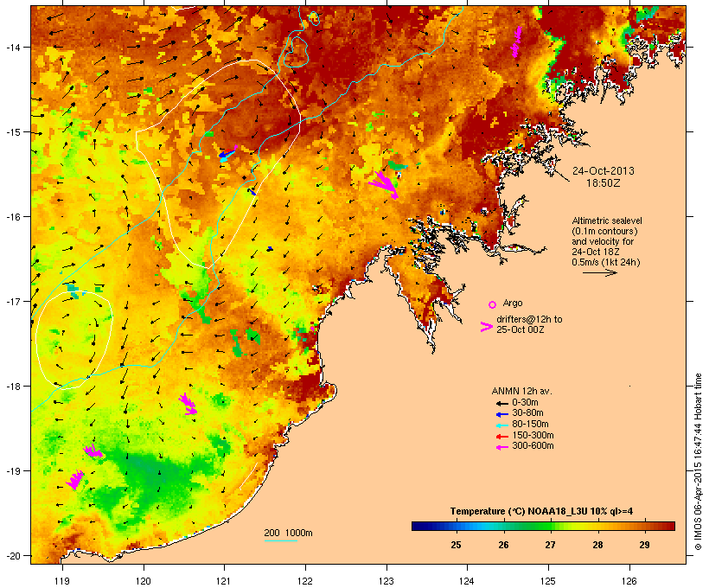This screenshot has height=588, width=709.
Task: Click the cyan 80-150m legend arrow
Action: pos(501,425)
